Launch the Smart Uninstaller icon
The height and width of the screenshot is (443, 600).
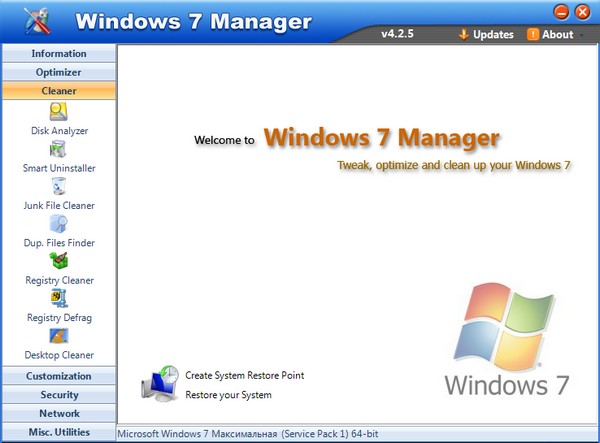[x=58, y=150]
